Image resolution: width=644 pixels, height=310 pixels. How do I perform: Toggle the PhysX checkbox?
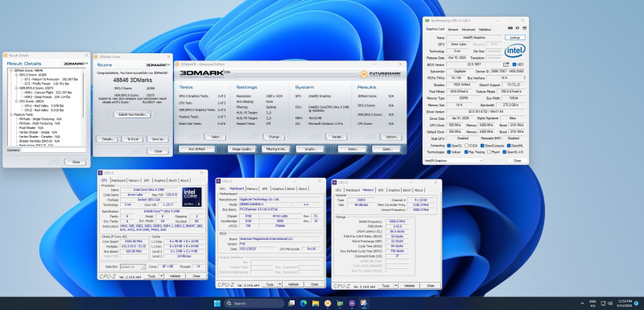point(489,152)
